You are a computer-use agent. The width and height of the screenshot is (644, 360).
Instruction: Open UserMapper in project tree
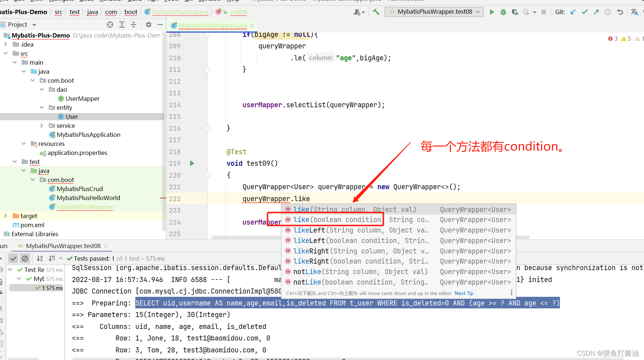[82, 99]
